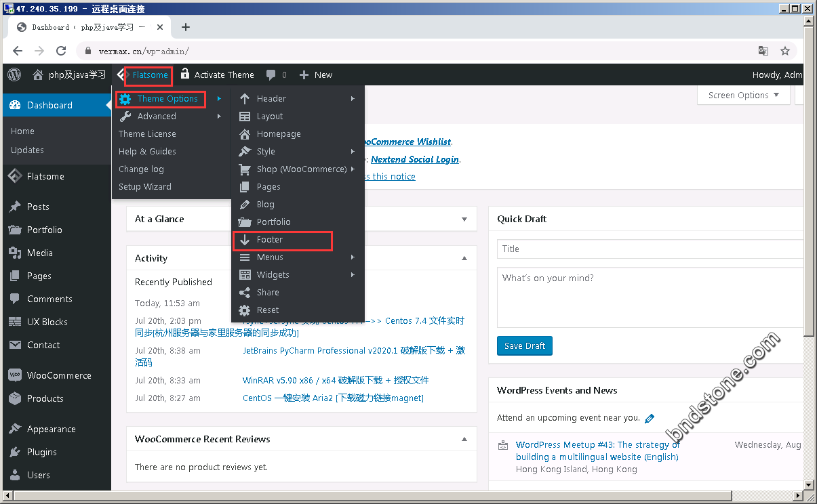
Task: Expand the Style submenu arrow
Action: pos(353,152)
